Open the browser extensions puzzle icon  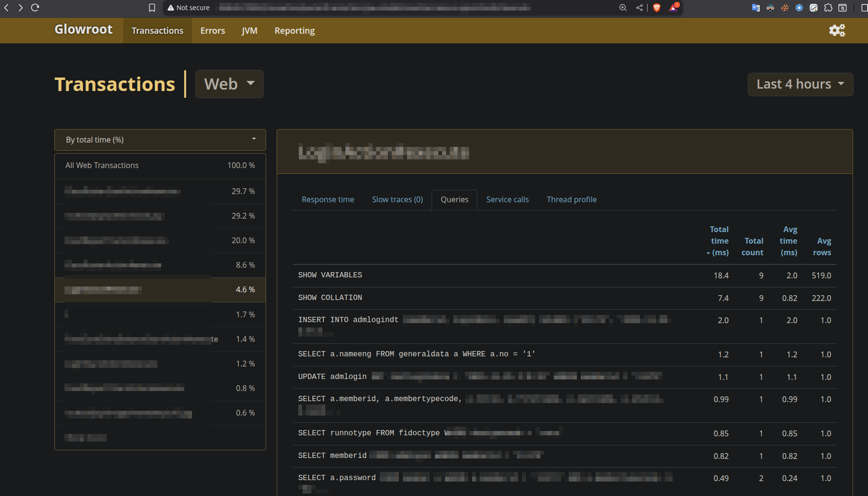828,8
